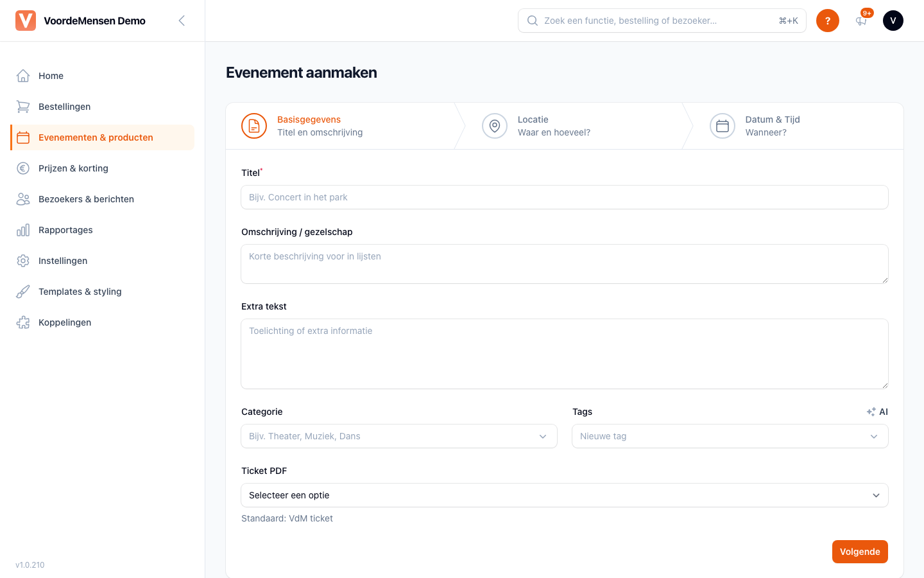The height and width of the screenshot is (578, 924).
Task: Click the Templates & styling brush icon
Action: 23,292
